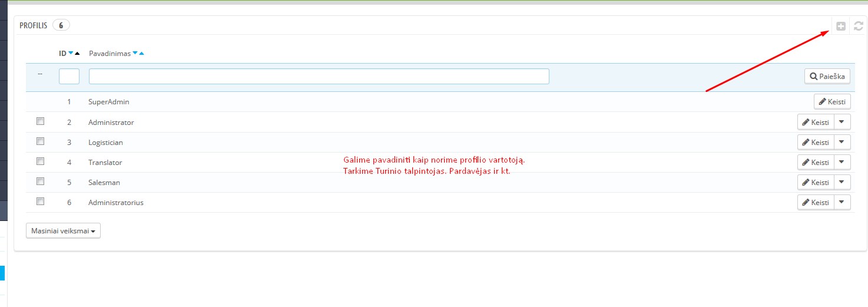This screenshot has width=868, height=307.
Task: Click the PROFILIS panel heading
Action: click(34, 25)
